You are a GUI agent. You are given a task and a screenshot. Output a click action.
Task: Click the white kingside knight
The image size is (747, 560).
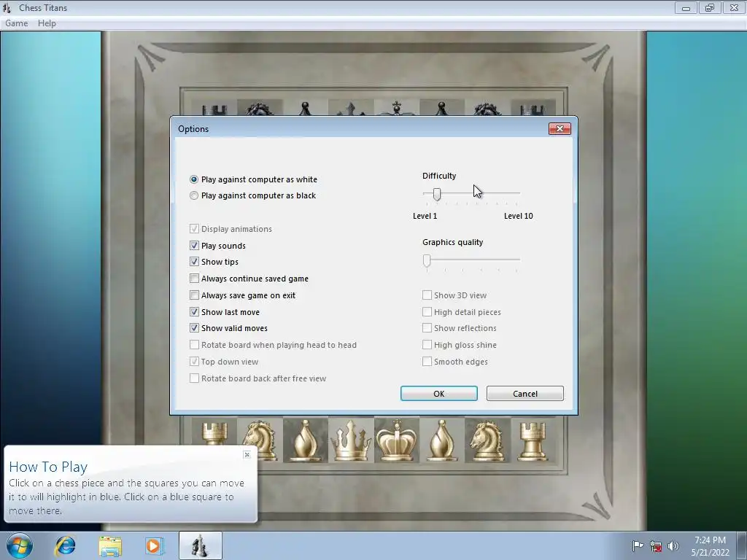(x=487, y=440)
